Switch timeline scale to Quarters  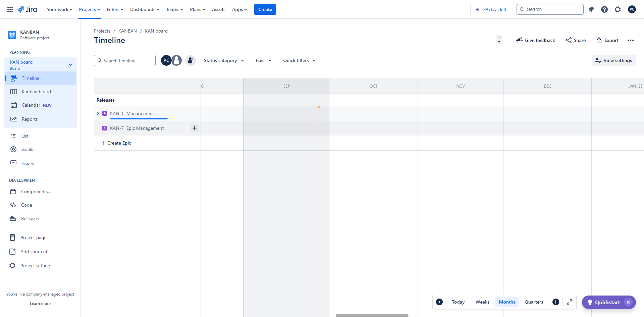click(534, 302)
